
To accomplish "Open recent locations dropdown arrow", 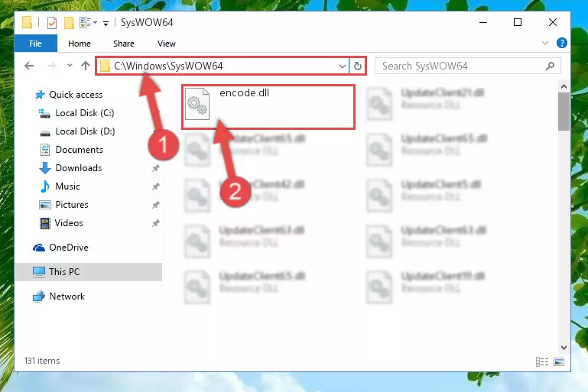I will [x=70, y=66].
